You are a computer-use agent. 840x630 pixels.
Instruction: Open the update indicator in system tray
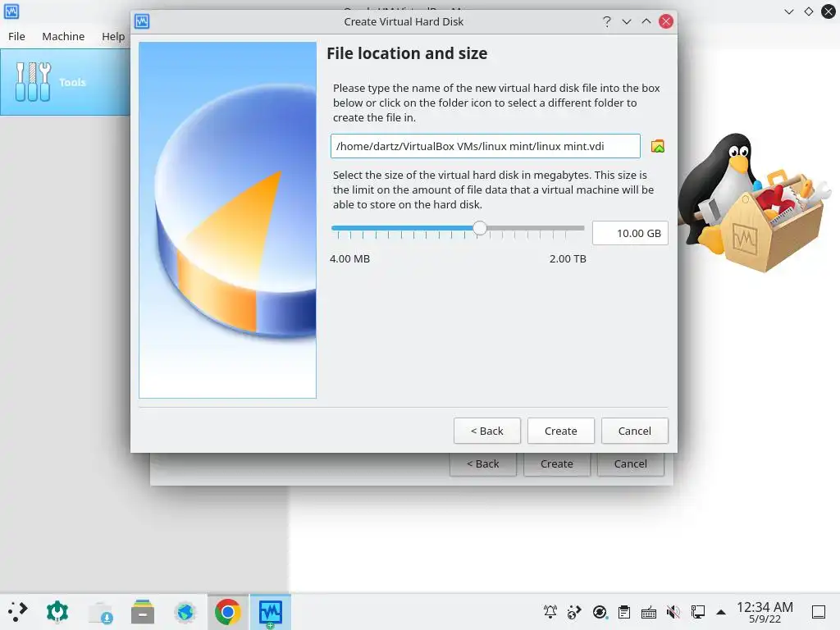point(600,612)
